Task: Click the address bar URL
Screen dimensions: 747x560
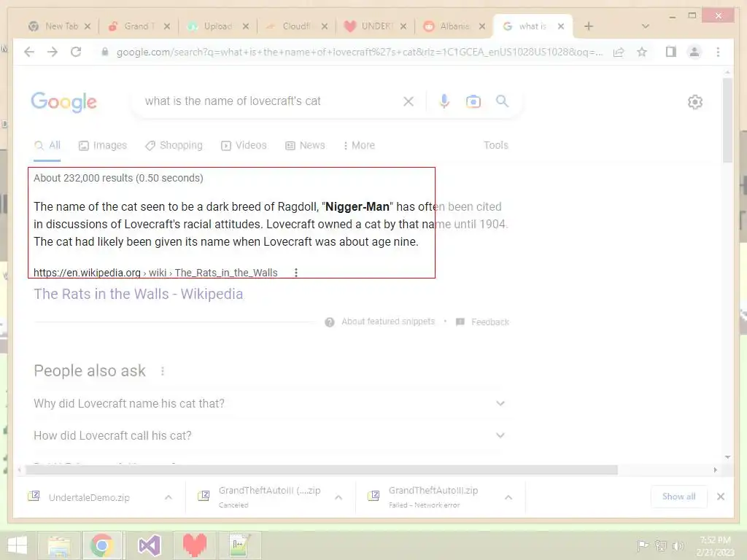Action: click(x=359, y=52)
